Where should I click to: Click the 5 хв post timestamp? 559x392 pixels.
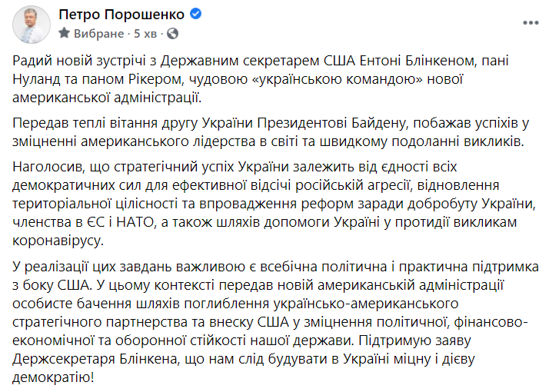pyautogui.click(x=145, y=34)
